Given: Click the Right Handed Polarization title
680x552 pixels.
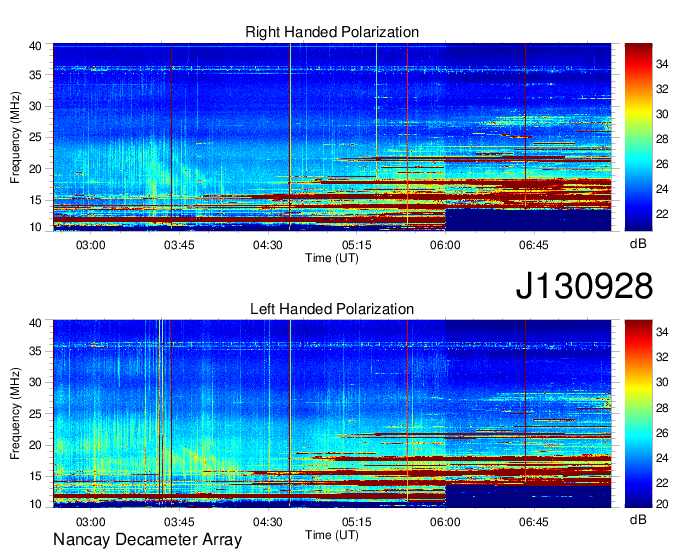Looking at the screenshot, I should pos(332,32).
